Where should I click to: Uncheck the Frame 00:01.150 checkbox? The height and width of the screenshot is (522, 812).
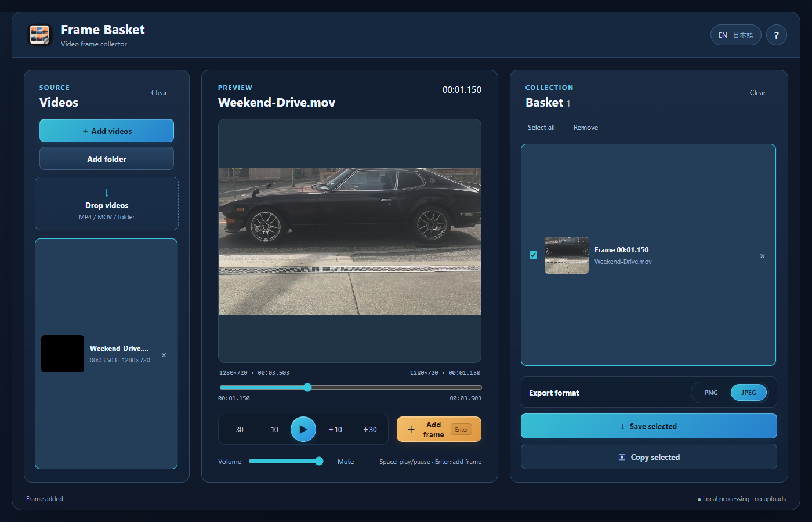(x=533, y=255)
